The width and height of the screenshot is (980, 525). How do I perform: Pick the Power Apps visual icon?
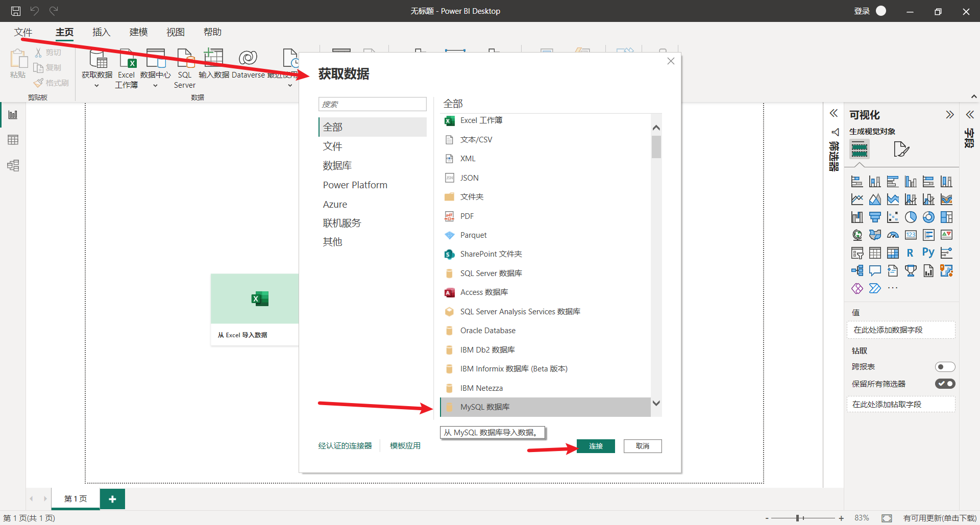pyautogui.click(x=857, y=288)
